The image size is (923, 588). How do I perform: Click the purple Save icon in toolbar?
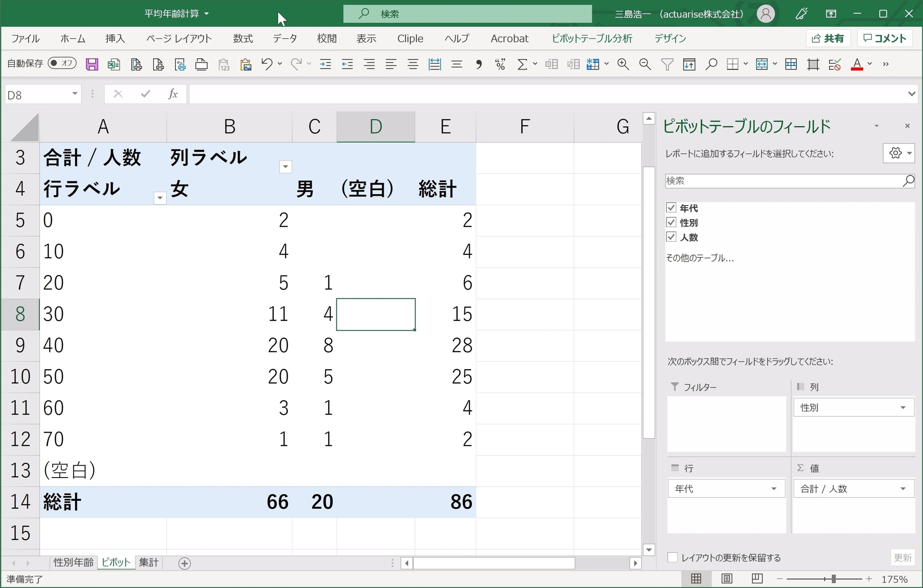pos(92,64)
